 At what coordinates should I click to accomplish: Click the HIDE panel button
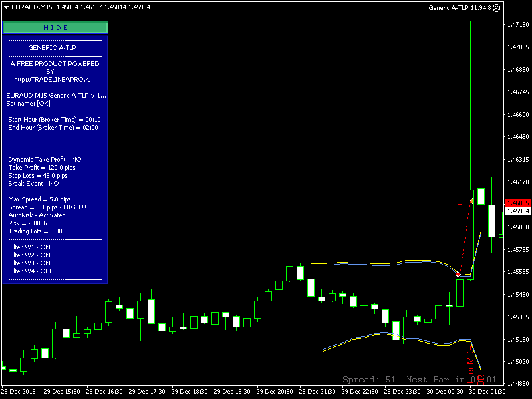[x=55, y=27]
